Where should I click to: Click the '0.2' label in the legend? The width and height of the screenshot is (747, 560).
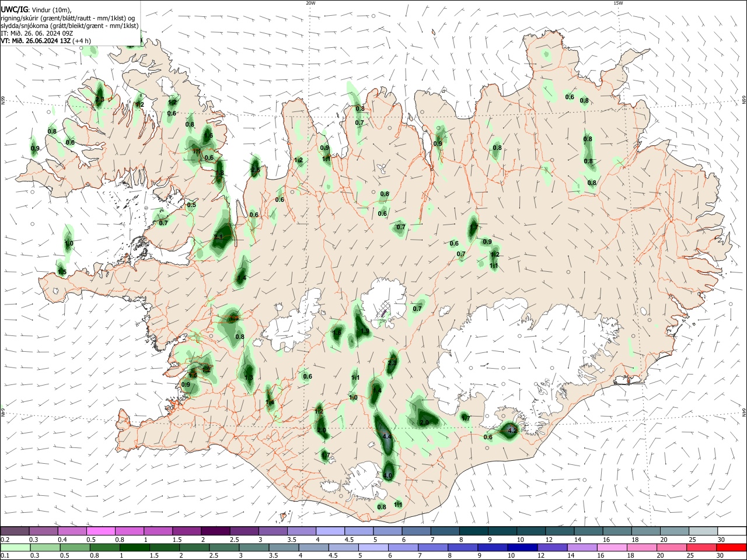[x=5, y=540]
